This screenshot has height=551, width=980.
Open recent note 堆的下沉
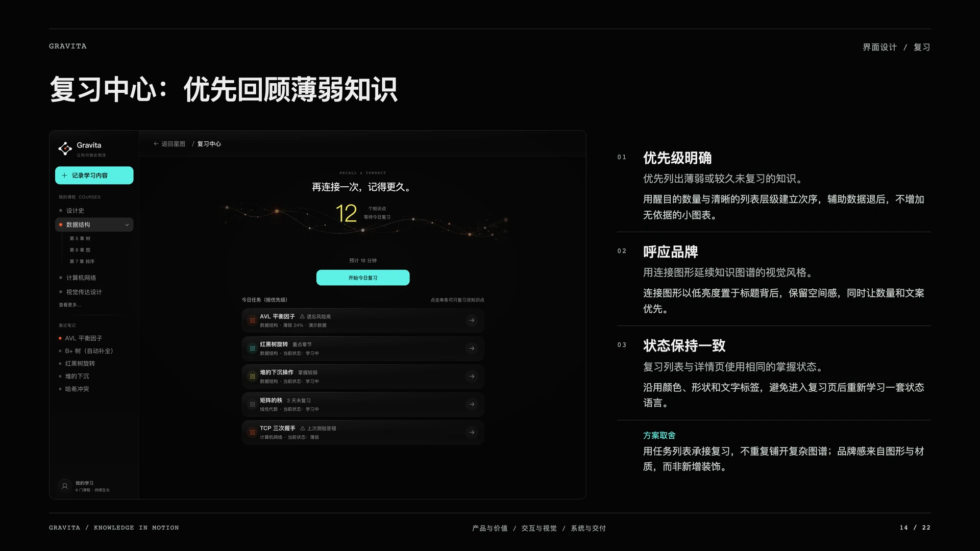tap(77, 377)
